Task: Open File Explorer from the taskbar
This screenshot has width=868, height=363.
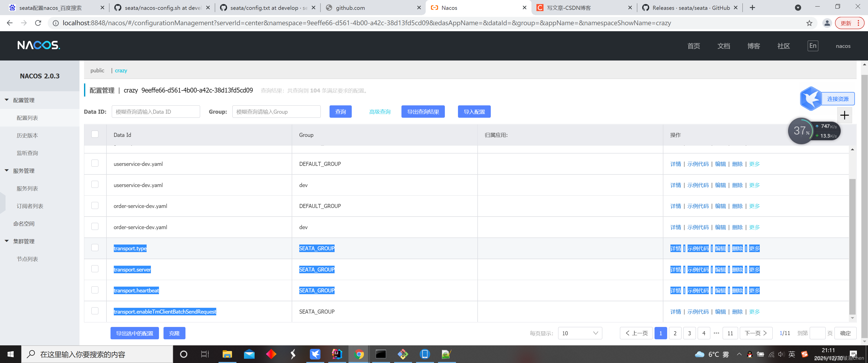Action: 227,354
